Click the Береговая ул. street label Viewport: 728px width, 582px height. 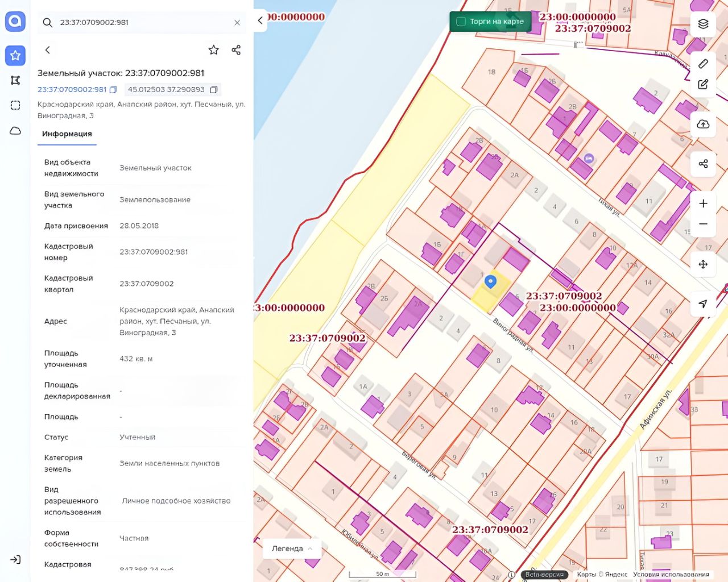419,465
